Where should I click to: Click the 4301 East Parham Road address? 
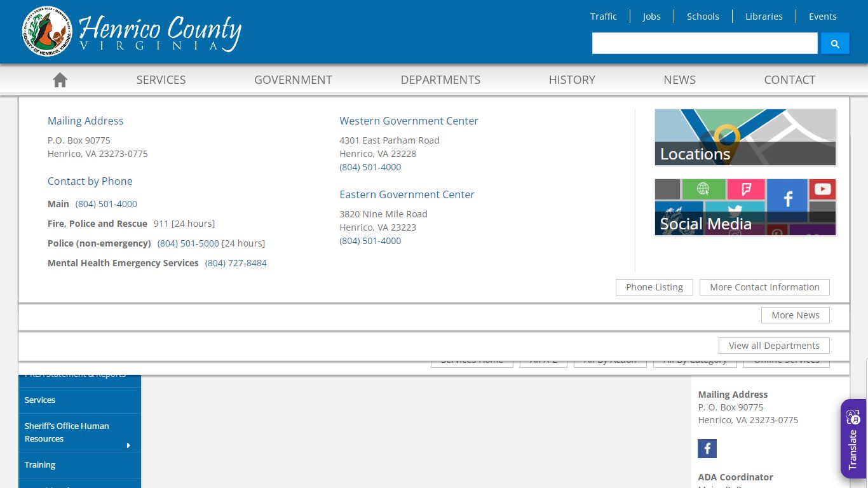[x=390, y=140]
